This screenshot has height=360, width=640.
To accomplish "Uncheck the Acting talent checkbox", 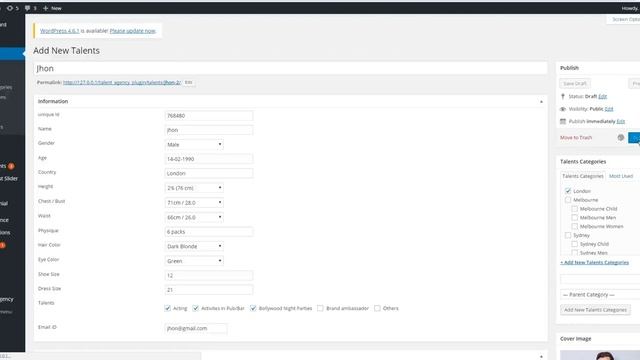I will [167, 308].
